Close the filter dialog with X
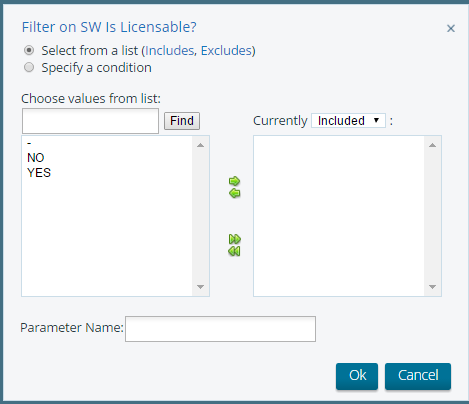 tap(451, 29)
